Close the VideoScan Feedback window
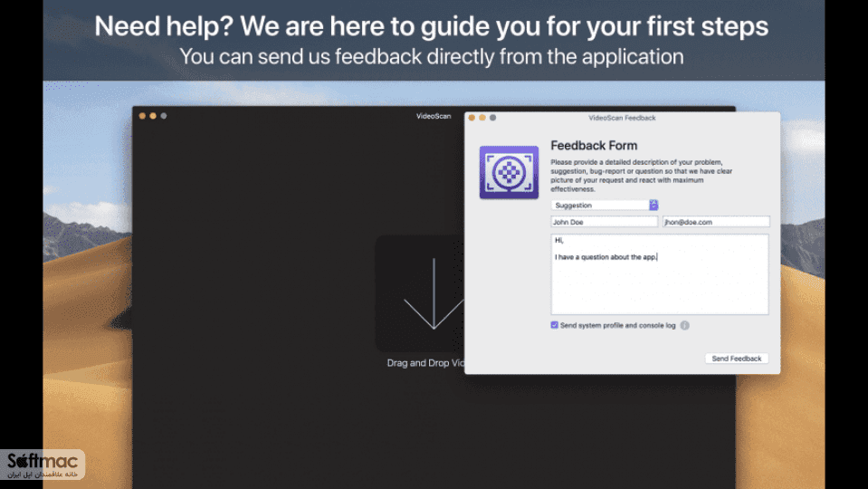Image resolution: width=868 pixels, height=489 pixels. pos(472,118)
